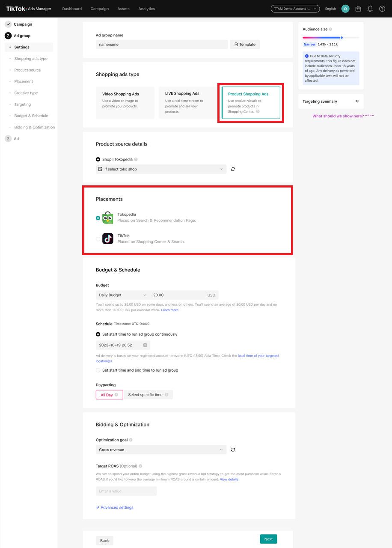Open the Daily Budget dropdown
Image resolution: width=392 pixels, height=548 pixels.
122,295
